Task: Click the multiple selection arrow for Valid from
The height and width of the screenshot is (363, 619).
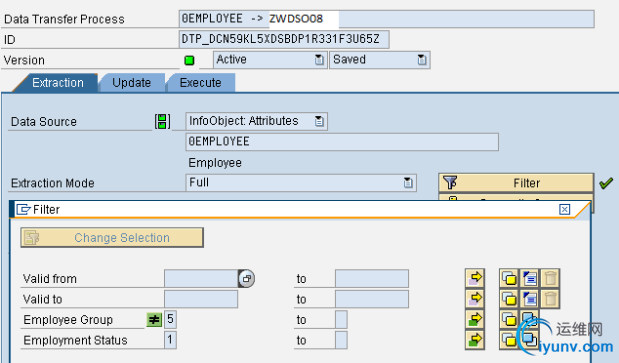Action: pos(475,279)
